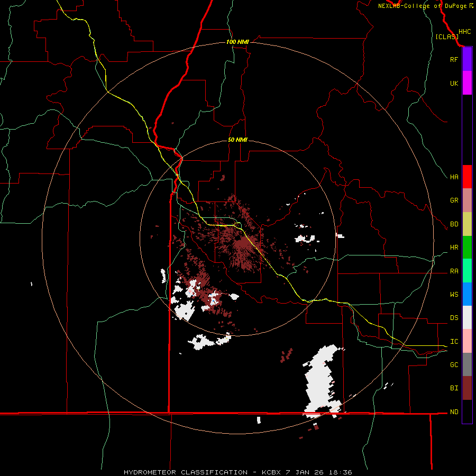The height and width of the screenshot is (476, 476).
Task: Click the 'BD' legend label
Action: [x=454, y=224]
